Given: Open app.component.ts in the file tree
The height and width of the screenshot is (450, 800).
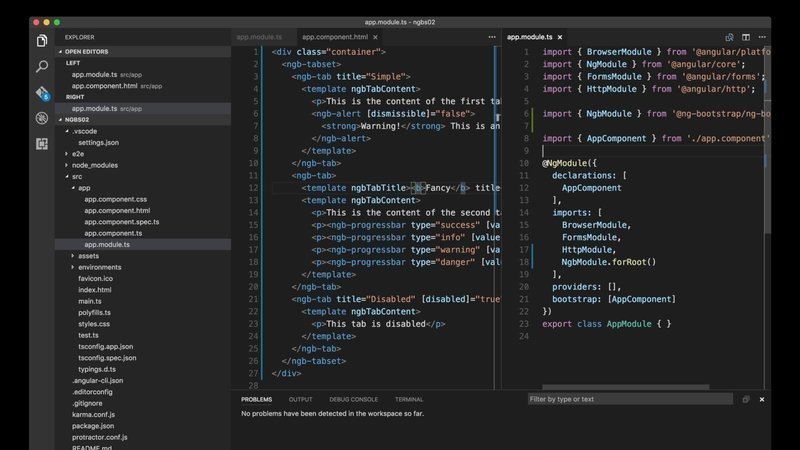Looking at the screenshot, I should pyautogui.click(x=113, y=233).
